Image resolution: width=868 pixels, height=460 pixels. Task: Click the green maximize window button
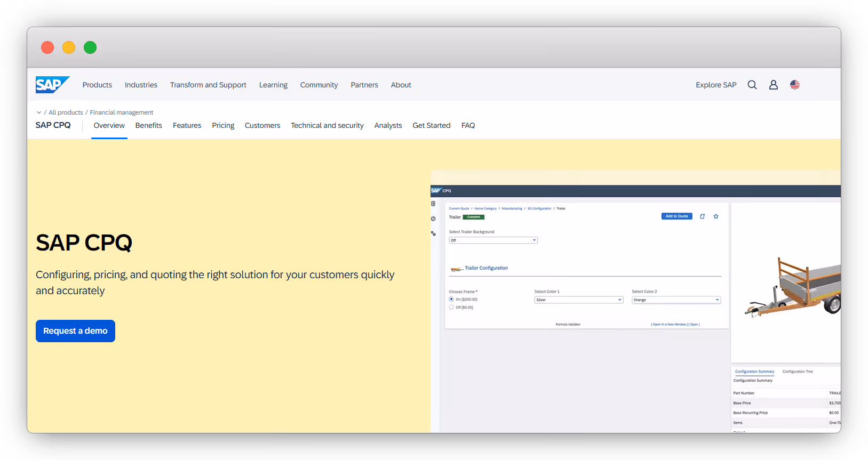tap(90, 47)
